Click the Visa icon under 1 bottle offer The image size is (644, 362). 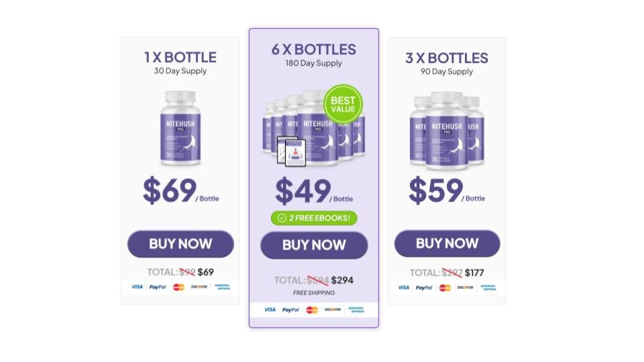coord(137,286)
